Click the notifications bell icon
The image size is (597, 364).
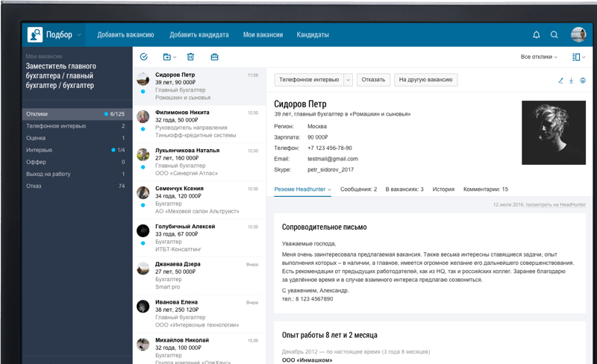click(x=536, y=35)
